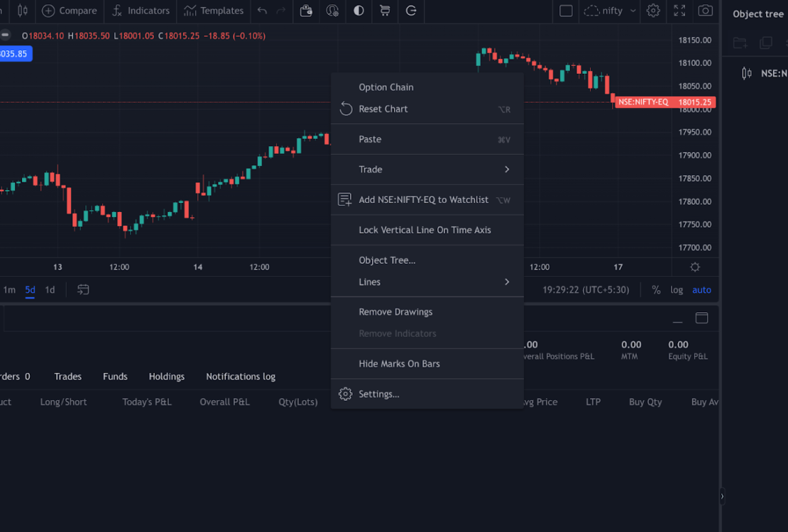Expand the Lines submenu
This screenshot has height=532, width=788.
coord(427,282)
